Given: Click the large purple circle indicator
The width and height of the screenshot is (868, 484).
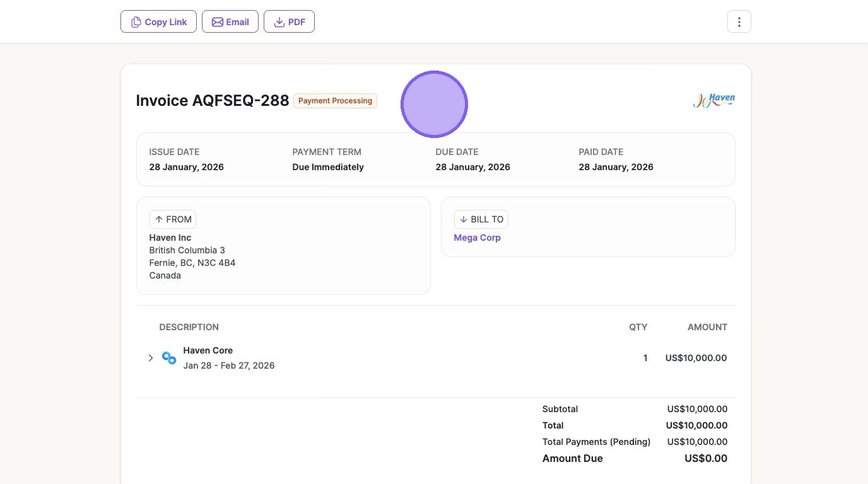Looking at the screenshot, I should click(434, 104).
